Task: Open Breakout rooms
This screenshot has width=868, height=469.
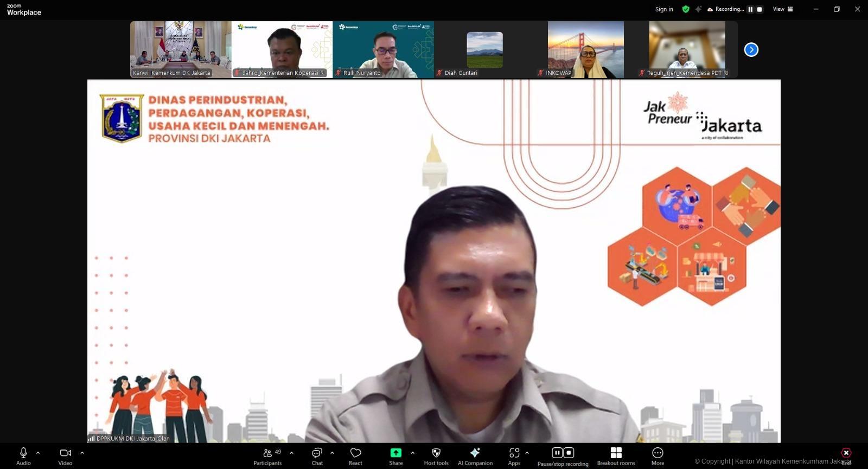Action: pos(616,456)
